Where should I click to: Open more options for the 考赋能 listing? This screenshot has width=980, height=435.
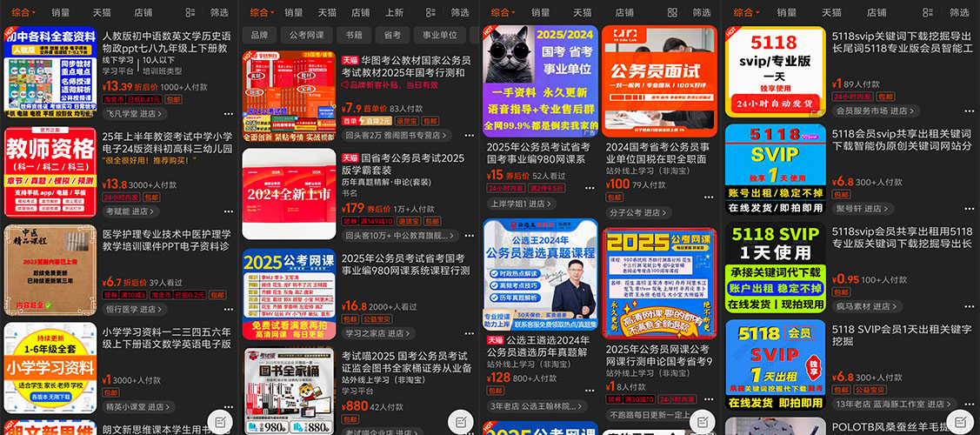228,212
